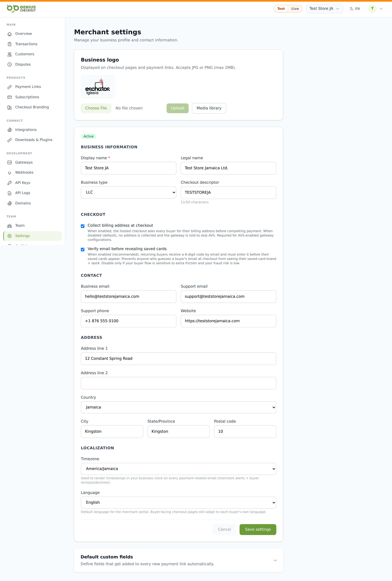
Task: Expand the user account menu chevron
Action: pyautogui.click(x=381, y=9)
